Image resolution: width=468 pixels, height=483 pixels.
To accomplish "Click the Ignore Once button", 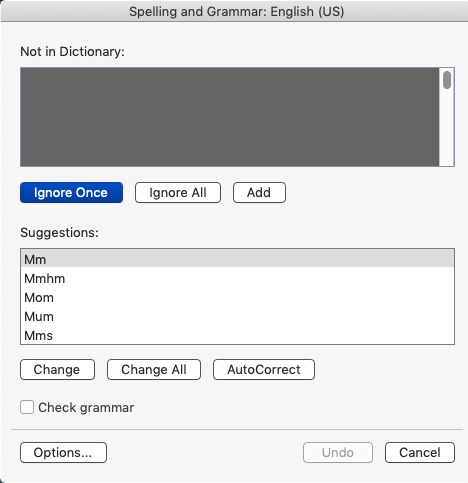I will tap(71, 192).
